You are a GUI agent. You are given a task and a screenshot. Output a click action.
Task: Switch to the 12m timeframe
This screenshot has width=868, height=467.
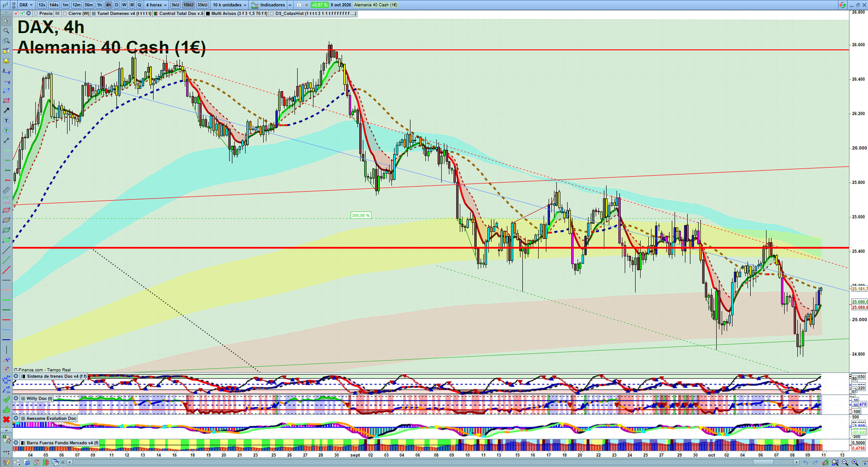76,5
